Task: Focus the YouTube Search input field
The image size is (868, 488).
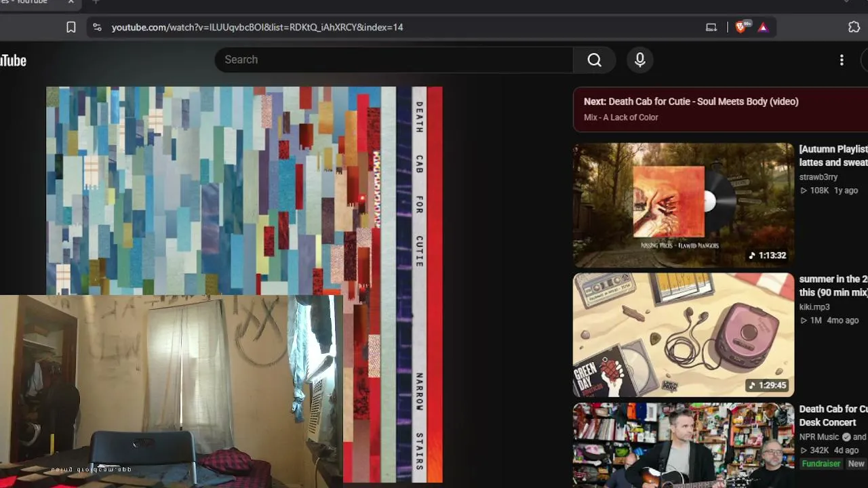Action: coord(394,60)
